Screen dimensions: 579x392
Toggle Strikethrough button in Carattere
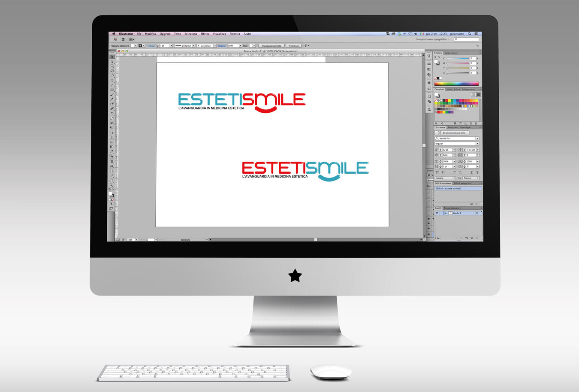pyautogui.click(x=477, y=172)
